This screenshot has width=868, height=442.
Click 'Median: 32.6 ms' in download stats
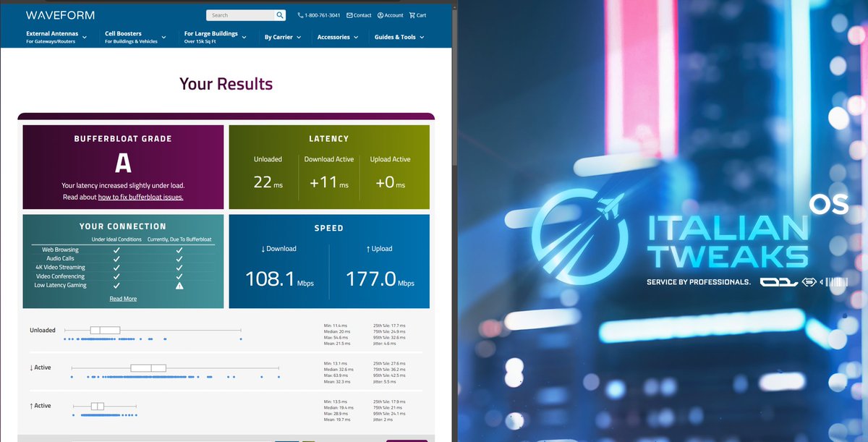[x=339, y=369]
